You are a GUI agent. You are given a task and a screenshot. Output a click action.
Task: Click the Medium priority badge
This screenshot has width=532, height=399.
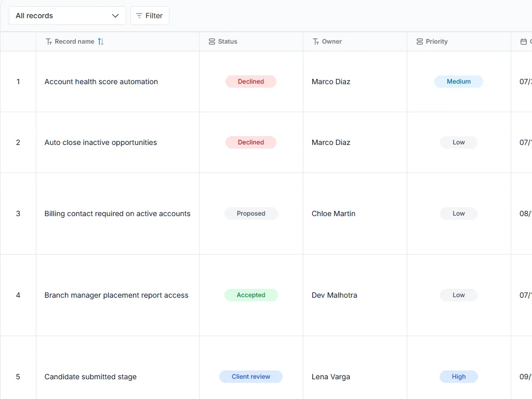tap(459, 82)
